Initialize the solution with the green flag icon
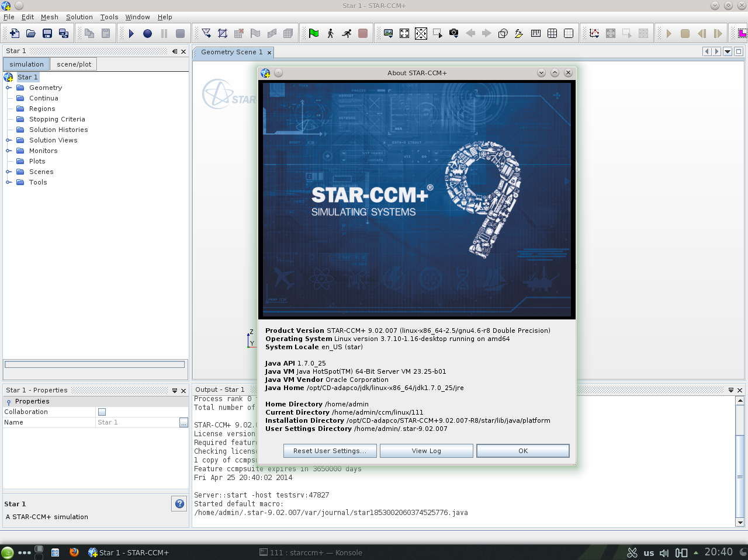748x560 pixels. coord(314,33)
